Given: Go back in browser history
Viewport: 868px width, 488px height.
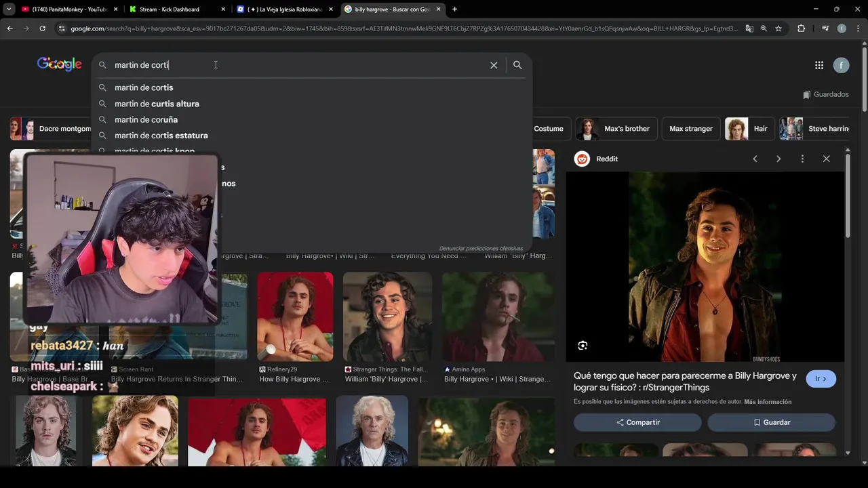Looking at the screenshot, I should [9, 28].
